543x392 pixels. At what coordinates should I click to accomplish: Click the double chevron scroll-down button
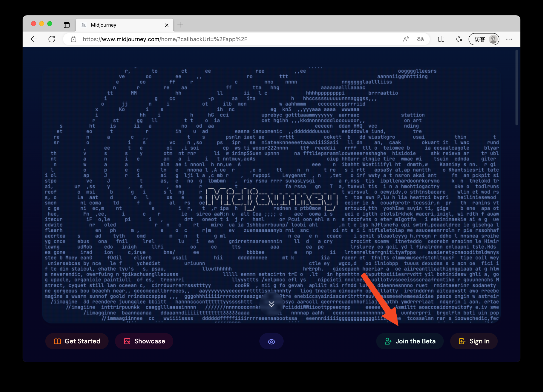[x=271, y=304]
